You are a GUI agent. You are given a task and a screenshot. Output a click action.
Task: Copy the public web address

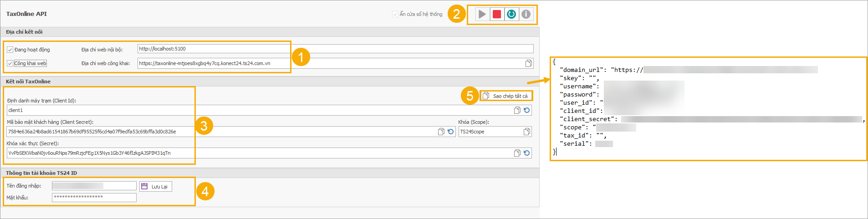pyautogui.click(x=528, y=63)
